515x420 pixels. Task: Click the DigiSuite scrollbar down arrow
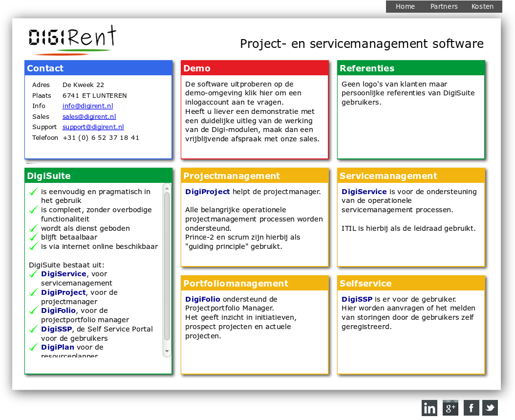pyautogui.click(x=167, y=351)
